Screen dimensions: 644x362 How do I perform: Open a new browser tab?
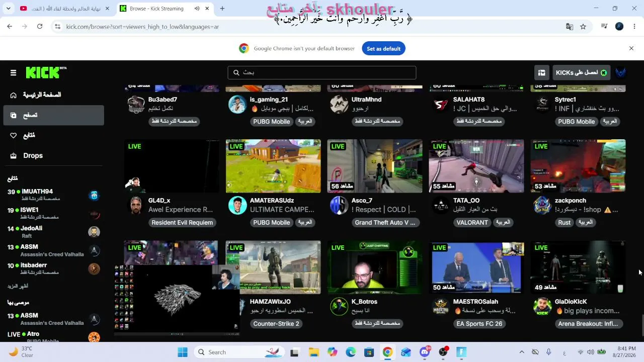[x=222, y=9]
